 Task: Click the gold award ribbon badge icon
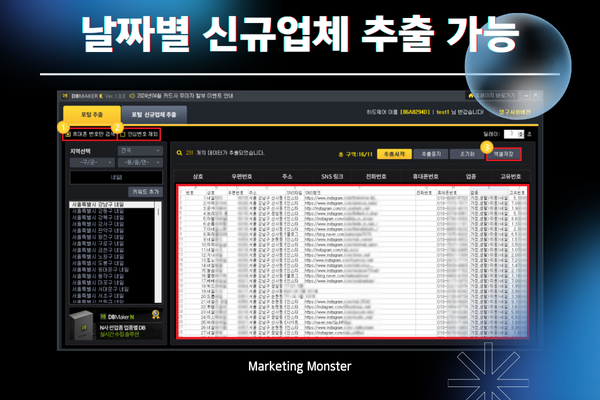[155, 315]
